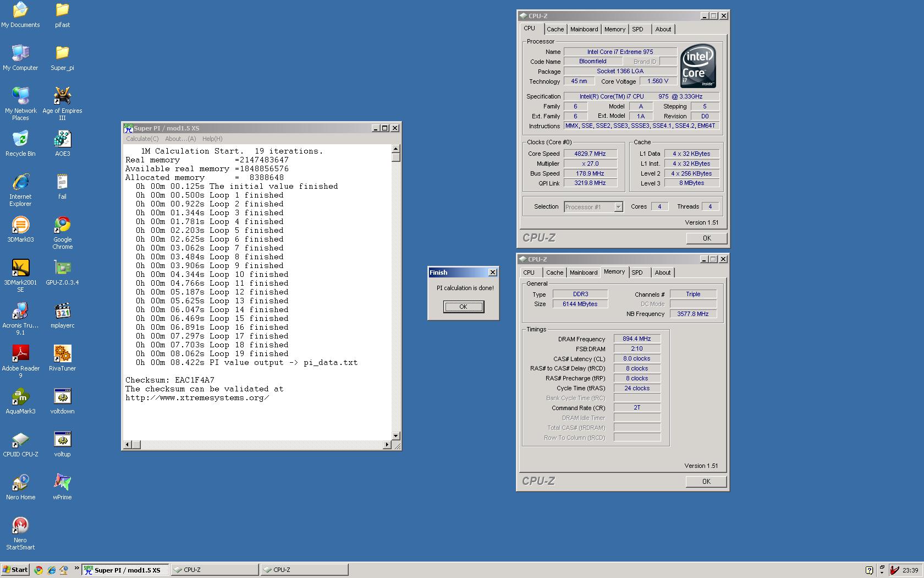Select the AquaMark3 shortcut icon
The image size is (924, 578).
pyautogui.click(x=20, y=401)
